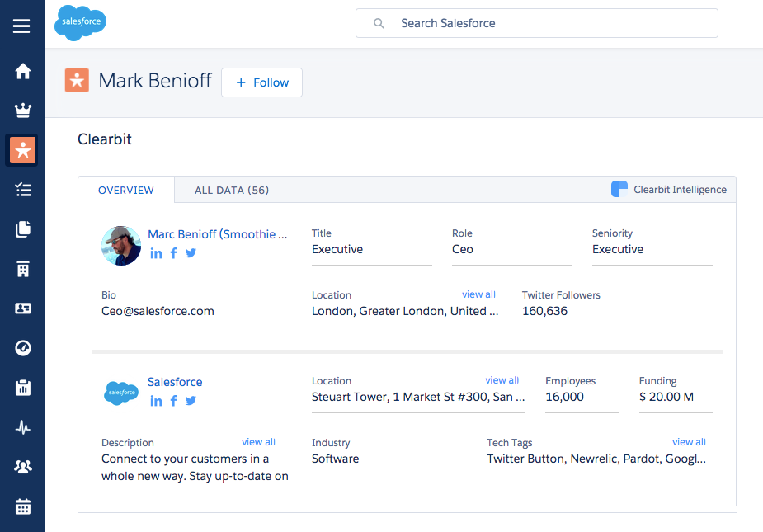Click the Clearbit Intelligence flag icon

[618, 189]
